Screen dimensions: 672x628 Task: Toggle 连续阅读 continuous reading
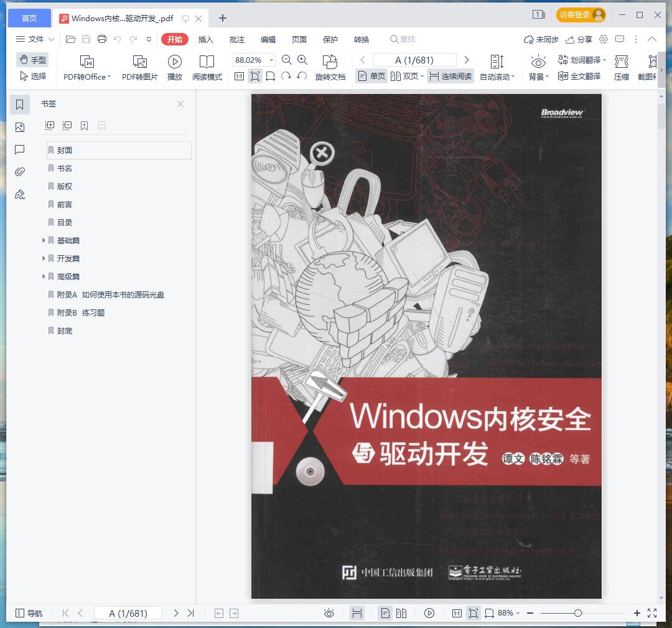(450, 77)
